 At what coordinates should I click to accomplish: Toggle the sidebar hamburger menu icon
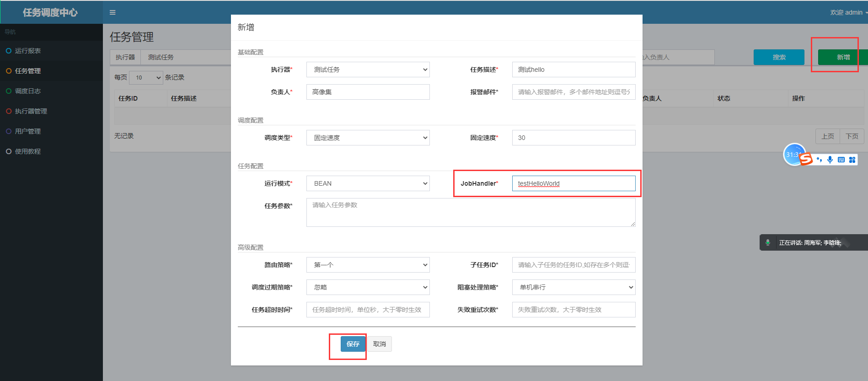pos(113,12)
